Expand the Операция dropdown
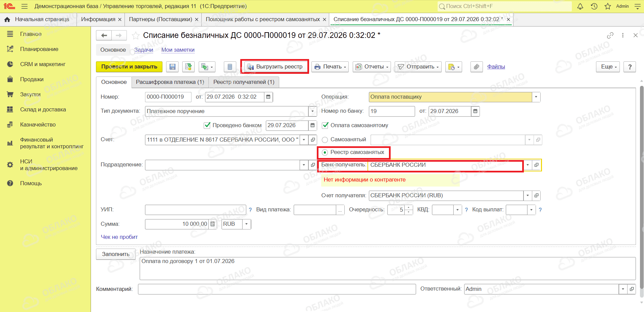This screenshot has width=644, height=312. click(536, 97)
